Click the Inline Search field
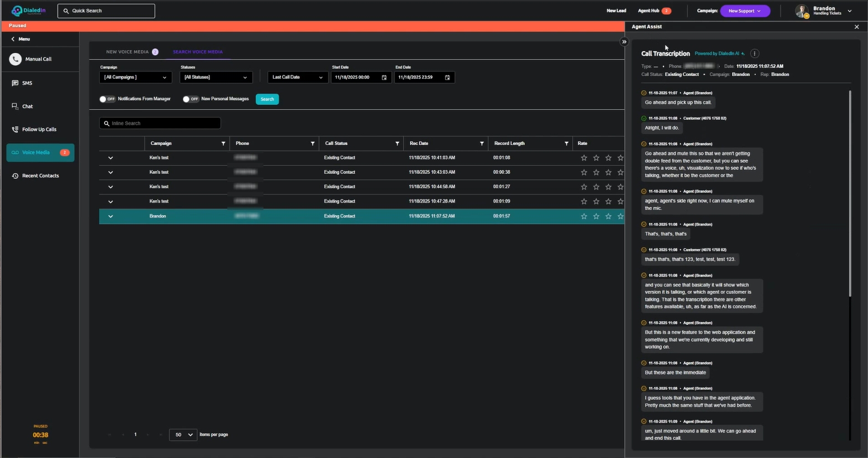Viewport: 868px width, 458px height. click(x=160, y=123)
